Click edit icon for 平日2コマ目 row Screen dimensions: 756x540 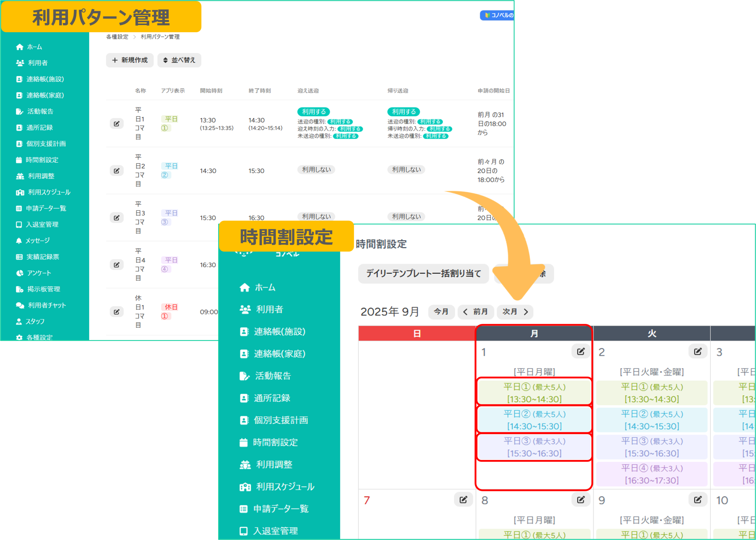(117, 170)
